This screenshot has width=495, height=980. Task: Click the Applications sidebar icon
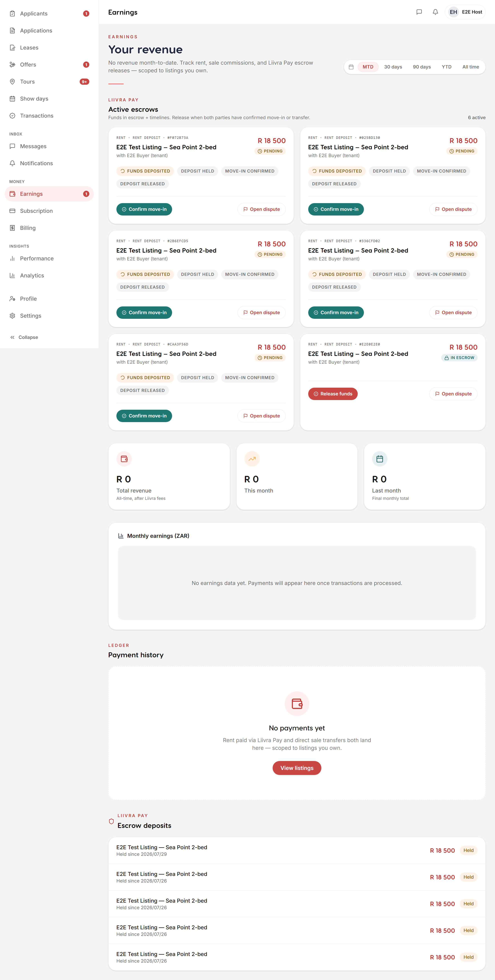[x=12, y=31]
